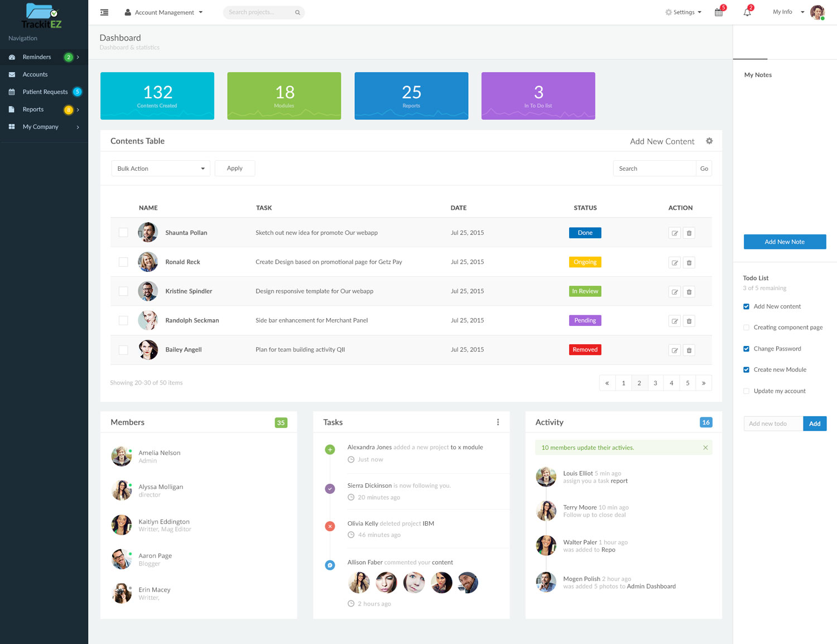
Task: Click the 3 In To Do list purple card
Action: coord(538,96)
